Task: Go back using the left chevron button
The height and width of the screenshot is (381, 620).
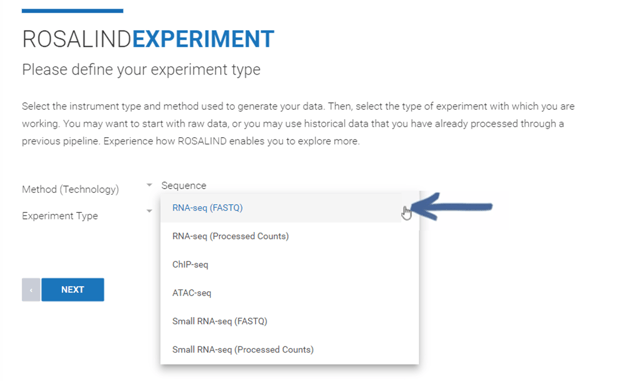Action: coord(31,290)
